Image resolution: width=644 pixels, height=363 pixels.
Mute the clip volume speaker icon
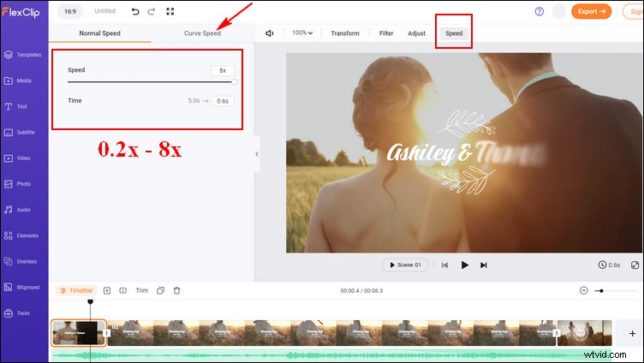[270, 33]
